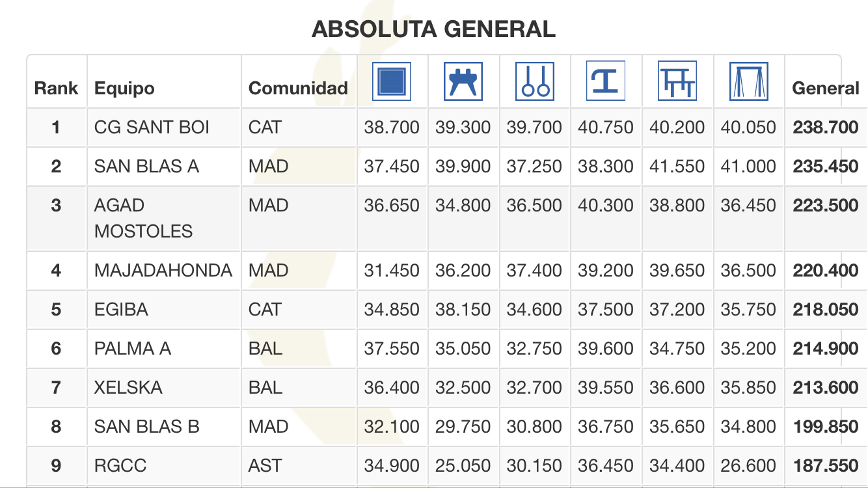The image size is (868, 488).
Task: Click the vault apparatus icon
Action: [606, 81]
